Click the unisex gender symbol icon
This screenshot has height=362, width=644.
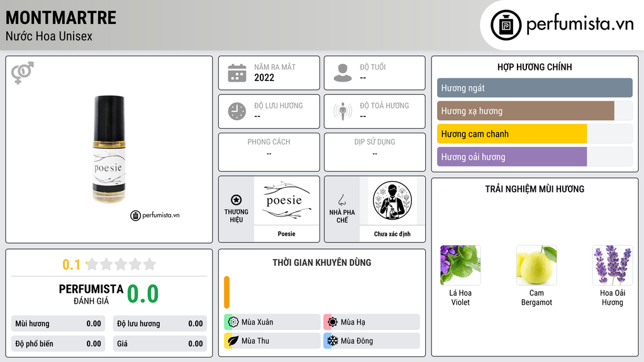[23, 73]
